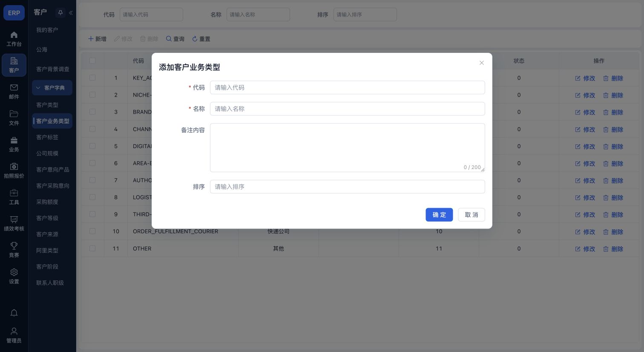Image resolution: width=644 pixels, height=352 pixels.
Task: Click 删除 link in row 10
Action: tap(613, 232)
